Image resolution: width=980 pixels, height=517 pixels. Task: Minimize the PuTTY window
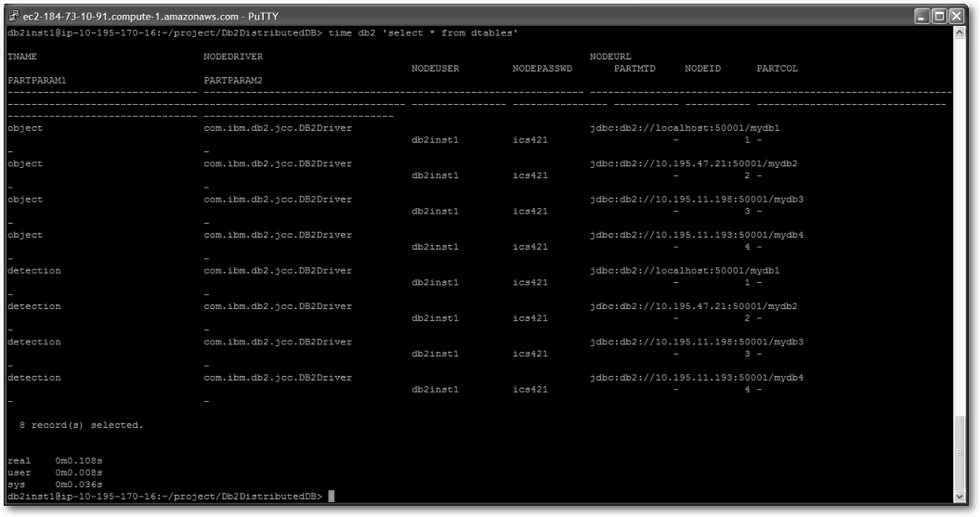click(922, 16)
